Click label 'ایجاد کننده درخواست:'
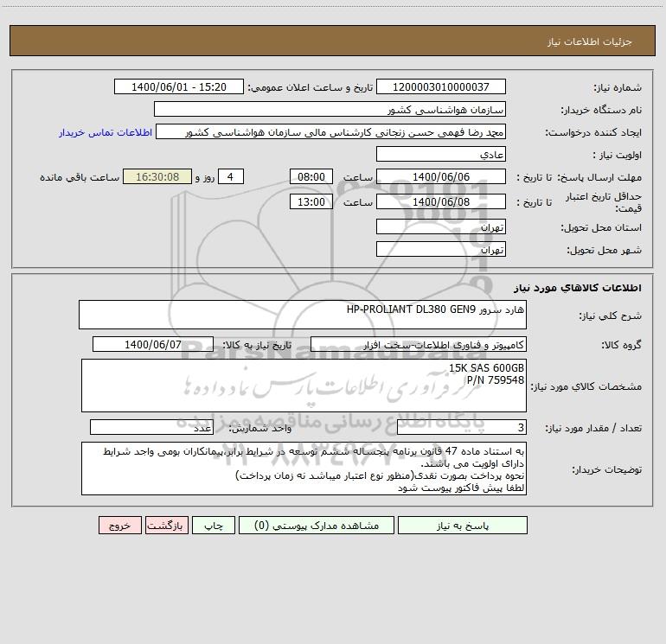 click(x=593, y=133)
